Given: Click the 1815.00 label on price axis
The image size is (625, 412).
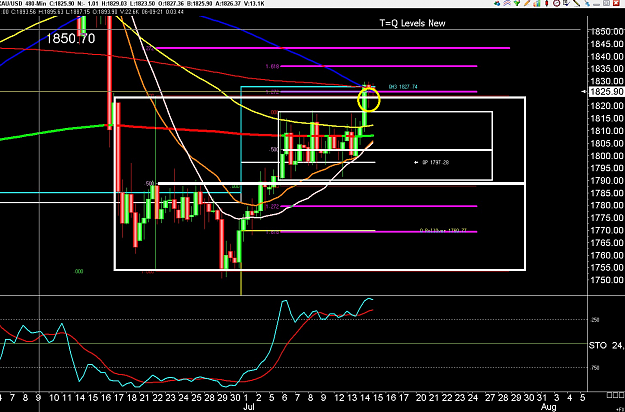Looking at the screenshot, I should (607, 118).
